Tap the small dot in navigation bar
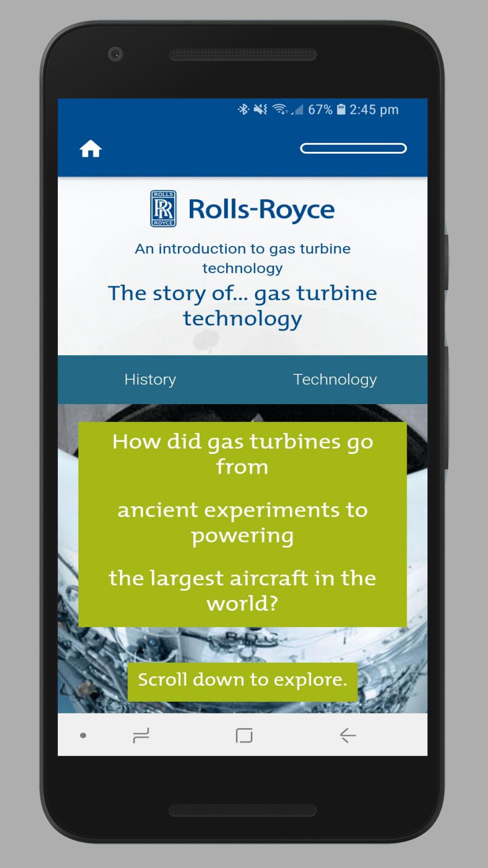The height and width of the screenshot is (868, 488). pyautogui.click(x=83, y=736)
